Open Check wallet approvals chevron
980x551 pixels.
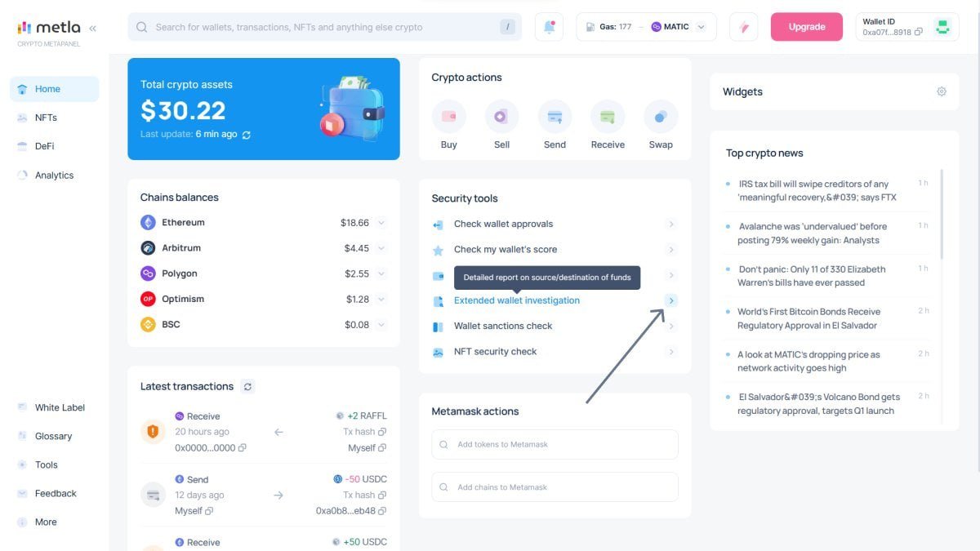(671, 224)
